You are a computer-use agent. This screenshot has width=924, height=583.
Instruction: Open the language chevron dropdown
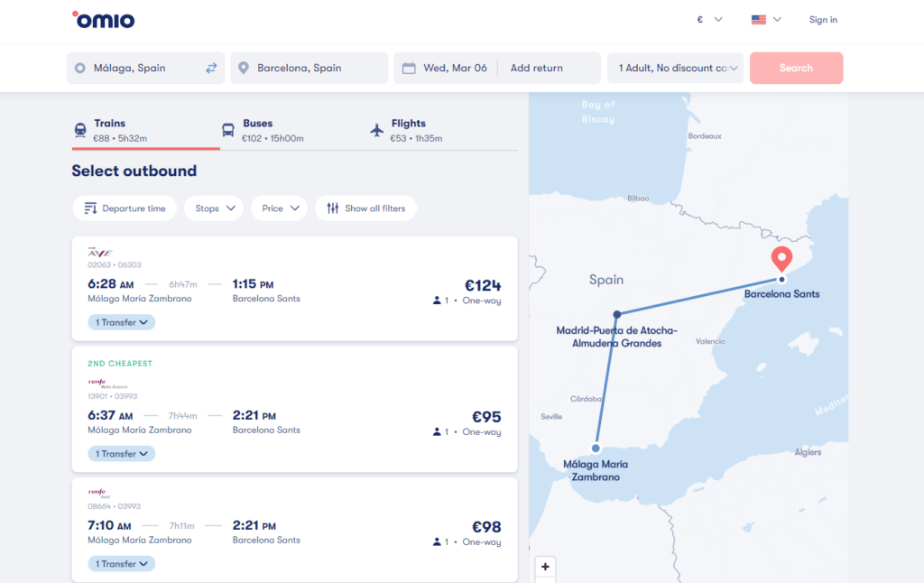click(777, 20)
